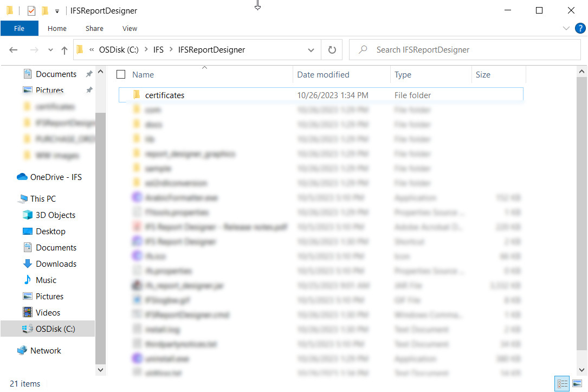Click OSDisk (C:) in the address bar
The width and height of the screenshot is (588, 392).
click(119, 50)
